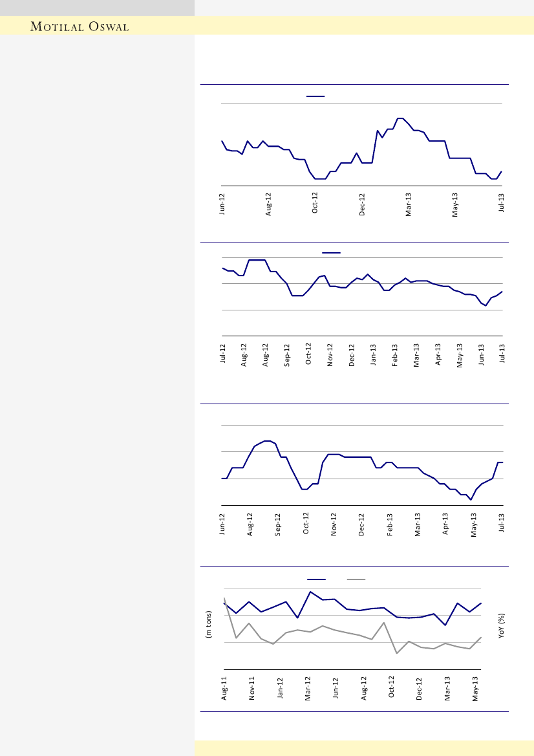Click the "(m tons)" axis label

coord(209,625)
